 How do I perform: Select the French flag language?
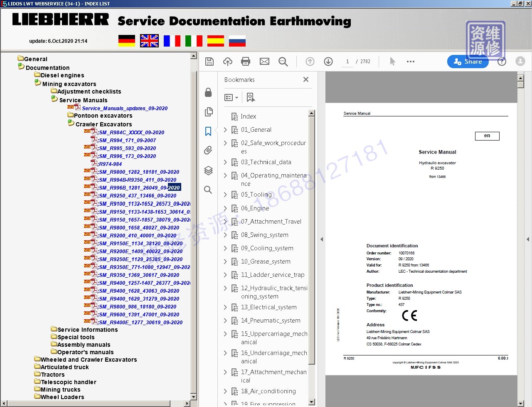[172, 41]
